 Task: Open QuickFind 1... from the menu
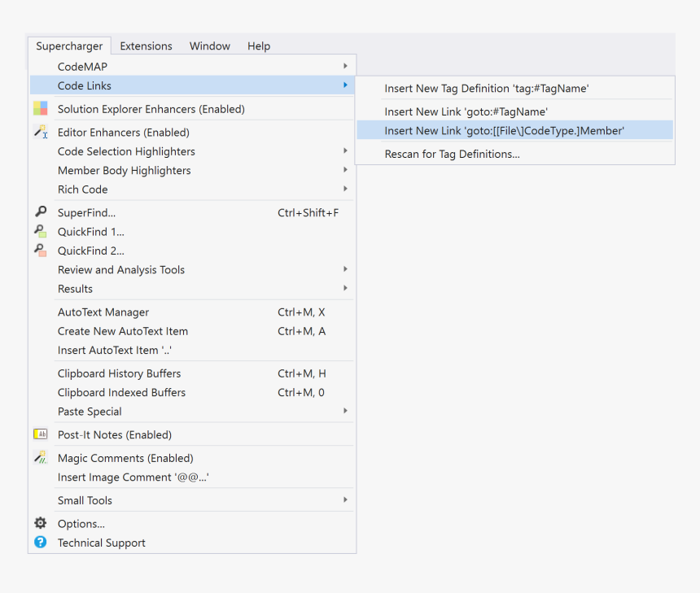coord(192,232)
